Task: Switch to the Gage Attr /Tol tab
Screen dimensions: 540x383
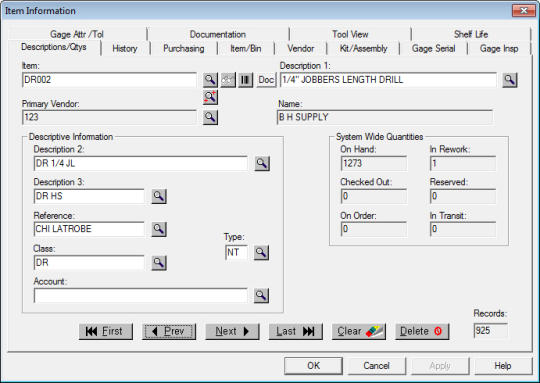Action: point(77,34)
